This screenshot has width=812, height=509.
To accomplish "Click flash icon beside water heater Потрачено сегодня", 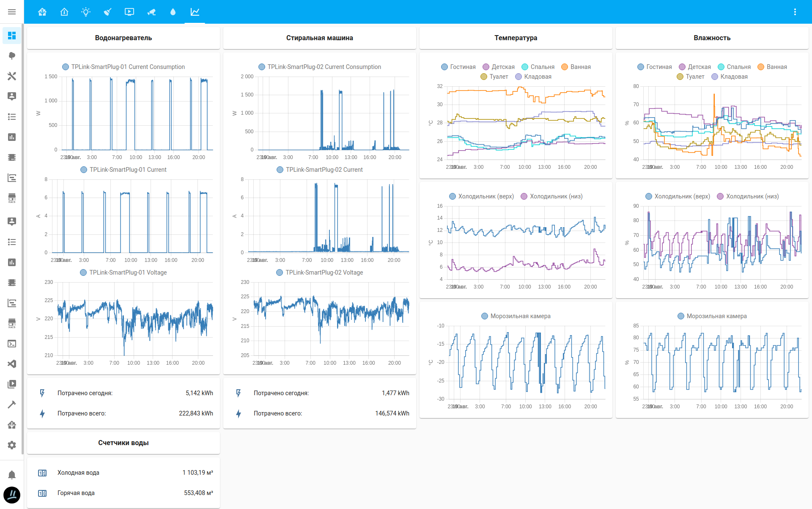I will click(42, 393).
